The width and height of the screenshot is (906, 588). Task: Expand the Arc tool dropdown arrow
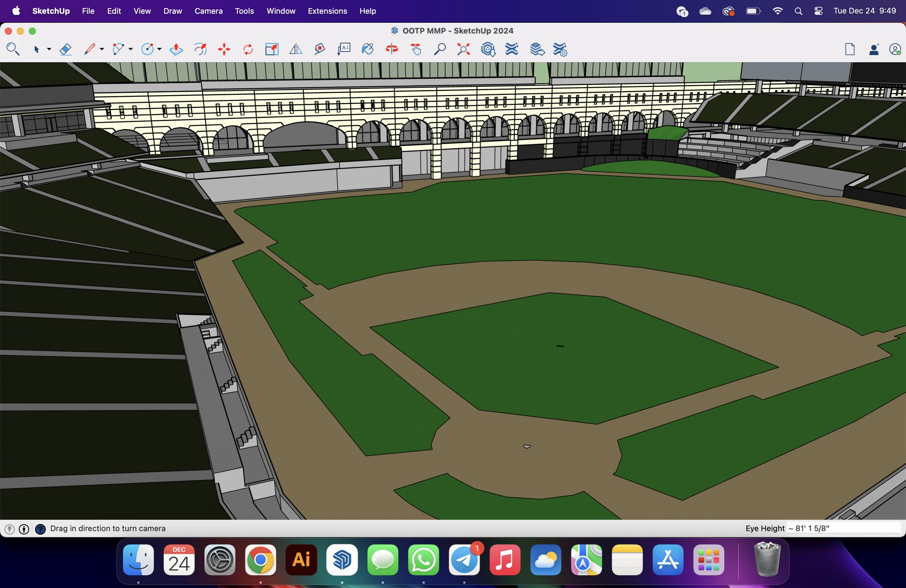pyautogui.click(x=131, y=49)
